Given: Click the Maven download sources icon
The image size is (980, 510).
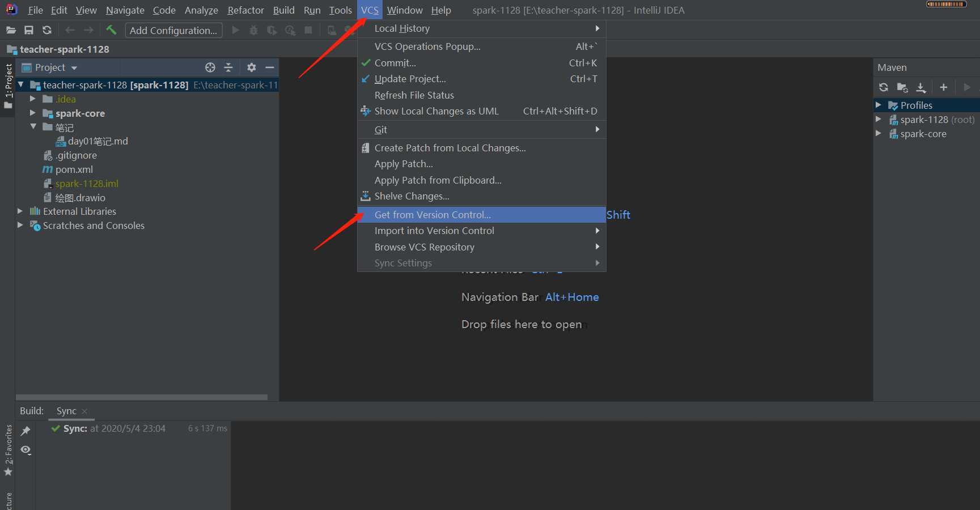Looking at the screenshot, I should (921, 87).
